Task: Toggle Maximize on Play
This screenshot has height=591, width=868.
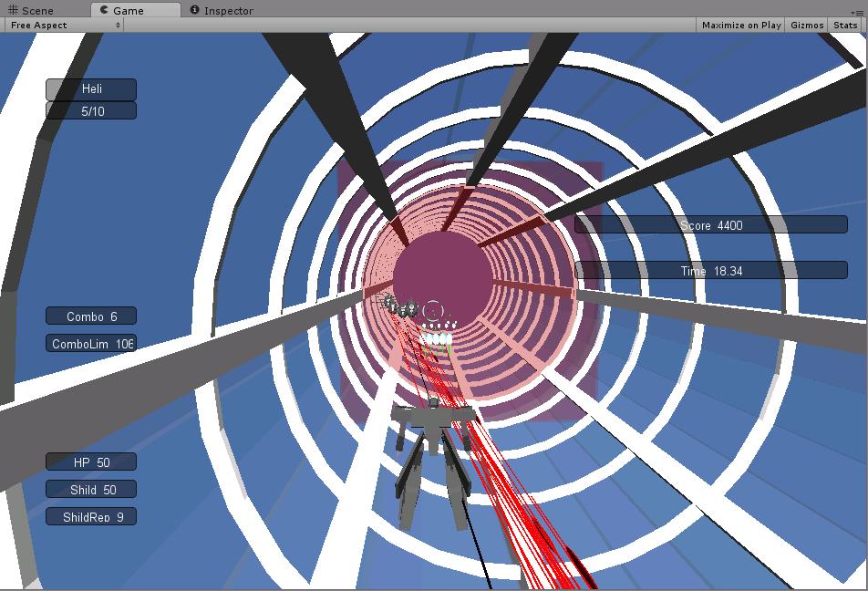Action: (x=740, y=25)
